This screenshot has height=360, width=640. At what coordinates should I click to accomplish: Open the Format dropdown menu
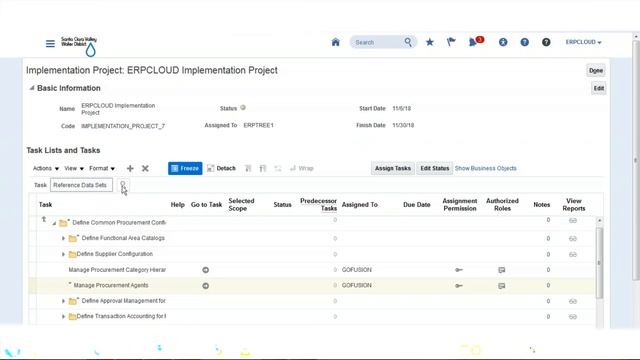click(102, 168)
